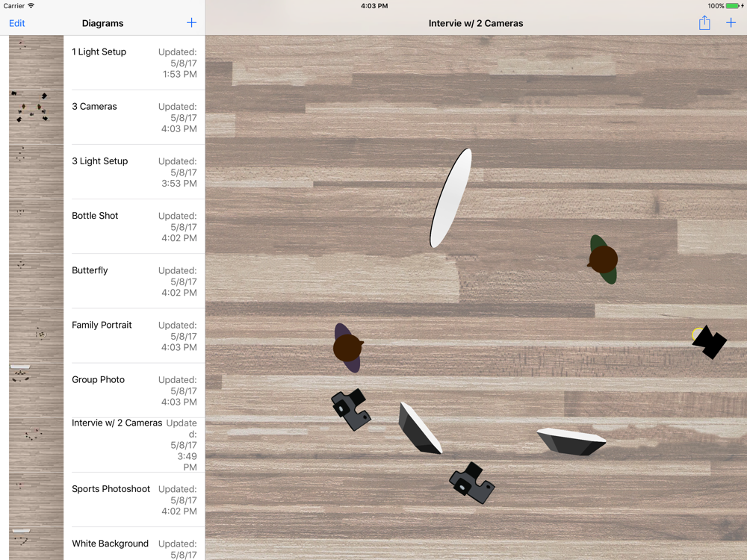The image size is (747, 560).
Task: Tap the Updated 3:49 PM timestamp
Action: [x=182, y=445]
